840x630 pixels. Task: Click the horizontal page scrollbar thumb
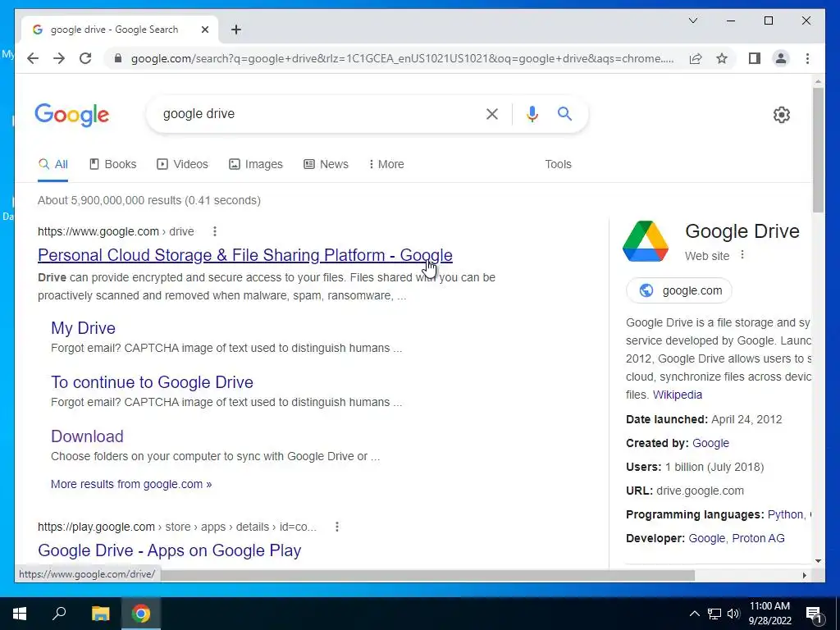tap(427, 575)
